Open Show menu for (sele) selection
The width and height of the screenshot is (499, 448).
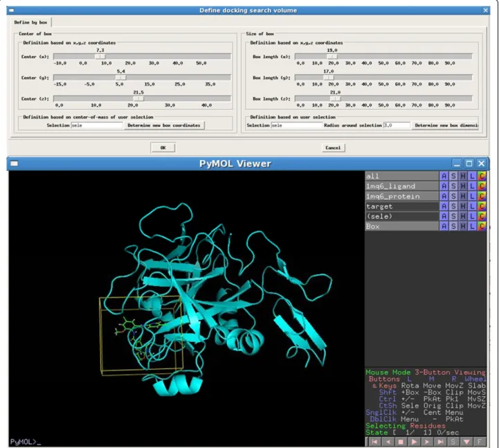coord(453,216)
